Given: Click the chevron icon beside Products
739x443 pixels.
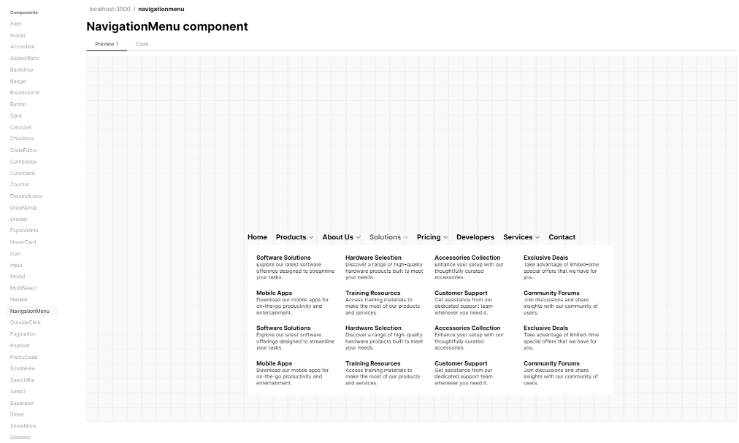Looking at the screenshot, I should click(311, 238).
